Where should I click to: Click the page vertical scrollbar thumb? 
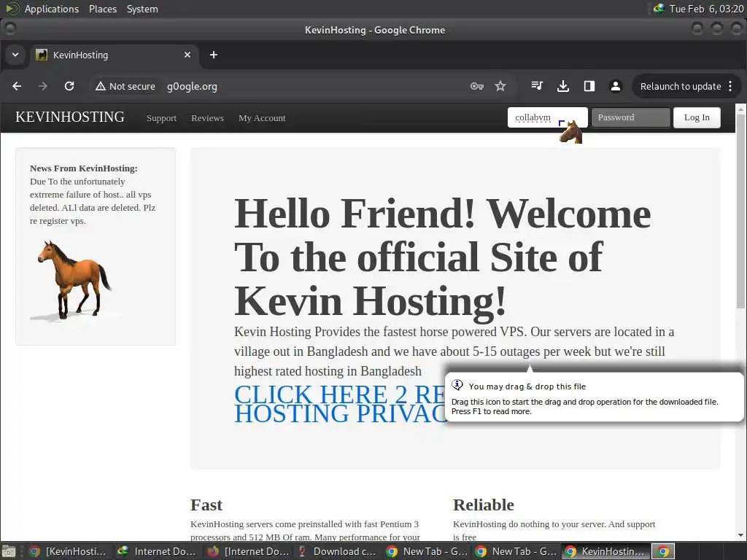click(x=740, y=211)
